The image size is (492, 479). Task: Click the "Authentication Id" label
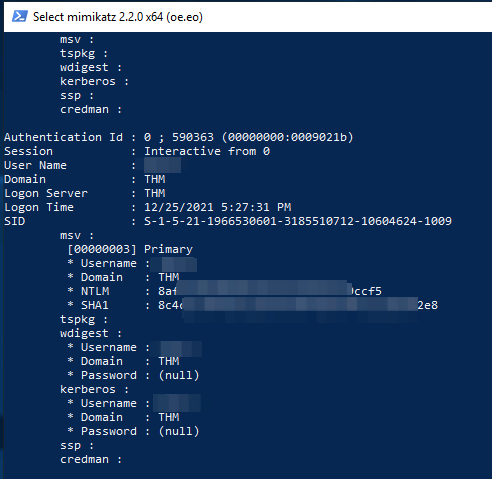(63, 137)
